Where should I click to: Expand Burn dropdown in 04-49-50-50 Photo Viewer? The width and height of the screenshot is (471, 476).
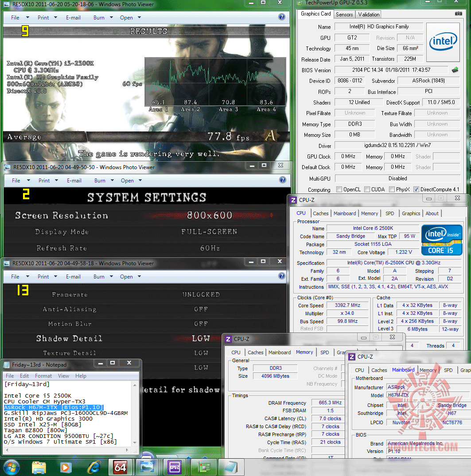(x=112, y=180)
